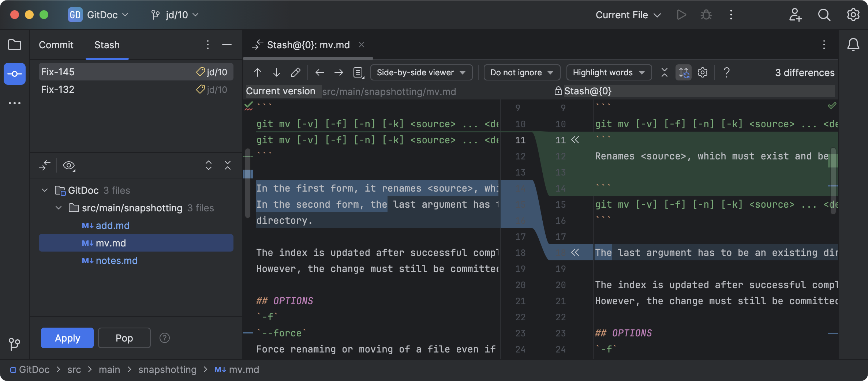
Task: Open the Side-by-side viewer dropdown
Action: tap(421, 72)
